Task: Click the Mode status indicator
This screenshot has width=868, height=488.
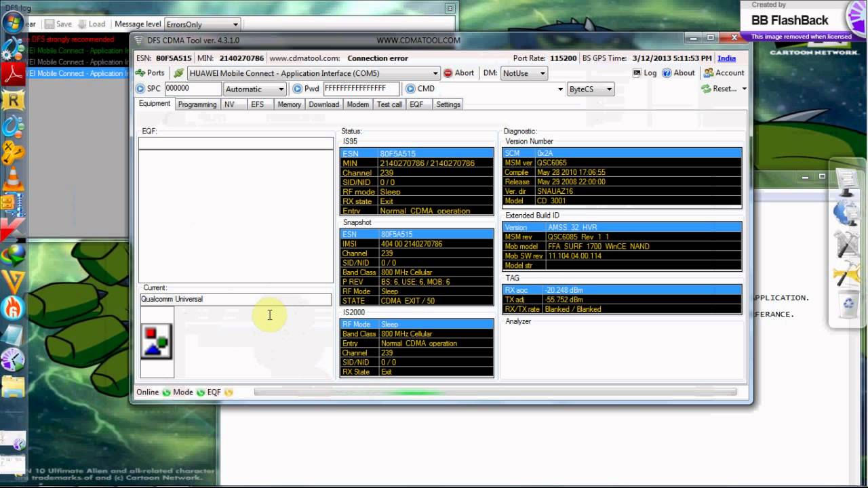Action: [200, 392]
